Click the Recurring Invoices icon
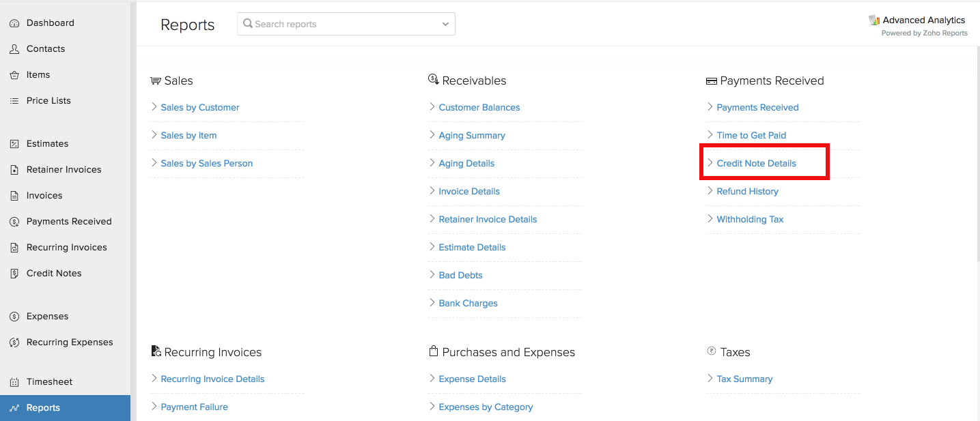Screen dimensions: 980x421 coord(14,248)
